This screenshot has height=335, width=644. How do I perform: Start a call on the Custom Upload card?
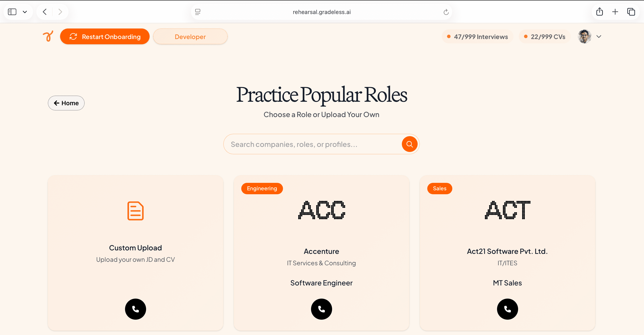136,309
